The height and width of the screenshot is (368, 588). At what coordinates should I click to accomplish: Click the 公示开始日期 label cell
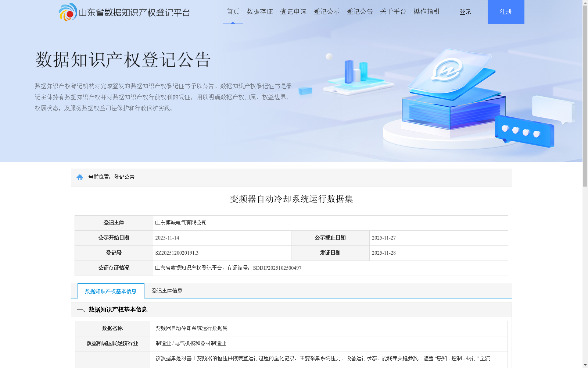point(114,238)
